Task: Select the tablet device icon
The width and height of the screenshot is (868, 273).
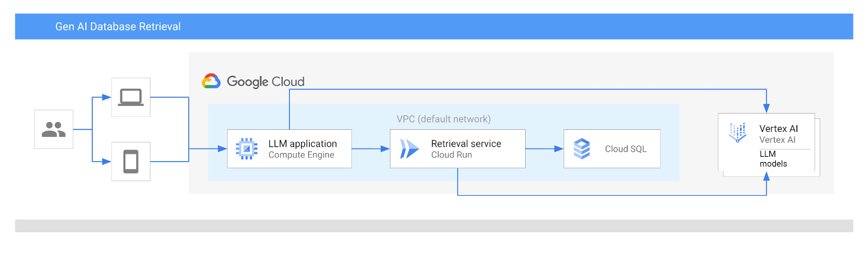Action: pos(131,161)
